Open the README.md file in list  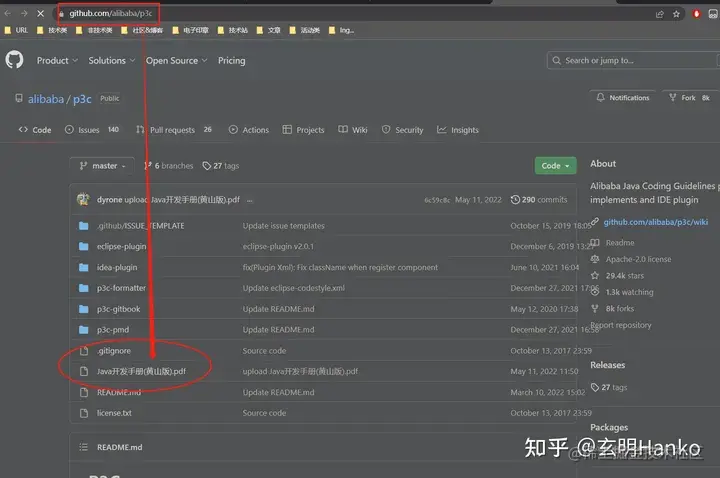(x=118, y=393)
